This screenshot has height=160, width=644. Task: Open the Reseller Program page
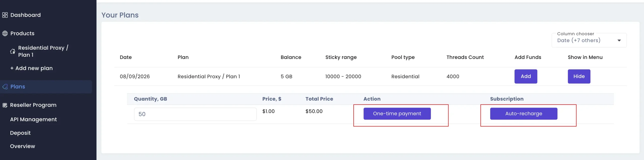(x=33, y=105)
